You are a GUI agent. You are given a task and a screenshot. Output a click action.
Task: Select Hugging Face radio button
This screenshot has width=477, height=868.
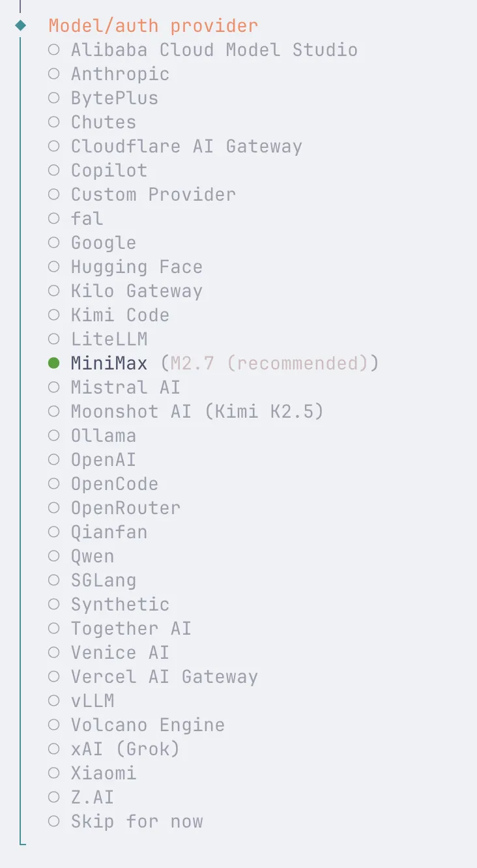pos(54,267)
